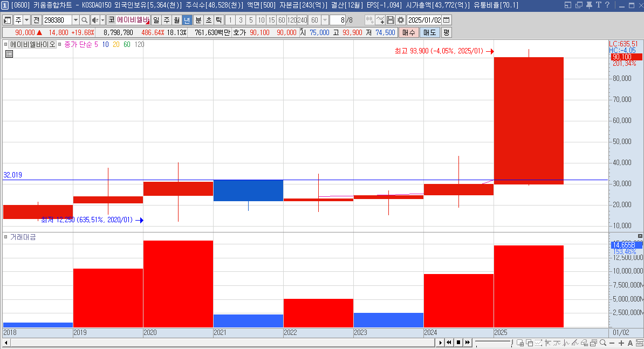Select the 월 (monthly) chart period
This screenshot has height=349, width=644.
(176, 20)
